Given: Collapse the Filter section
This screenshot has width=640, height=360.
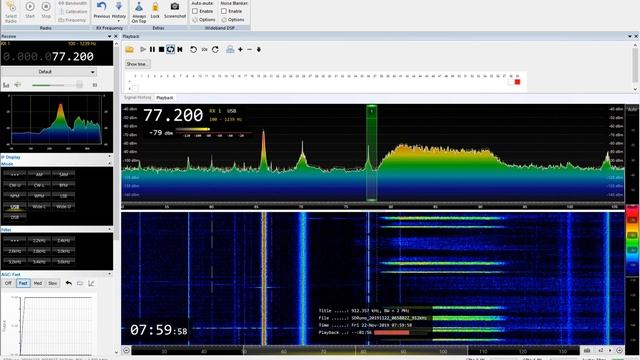Looking at the screenshot, I should tap(109, 230).
